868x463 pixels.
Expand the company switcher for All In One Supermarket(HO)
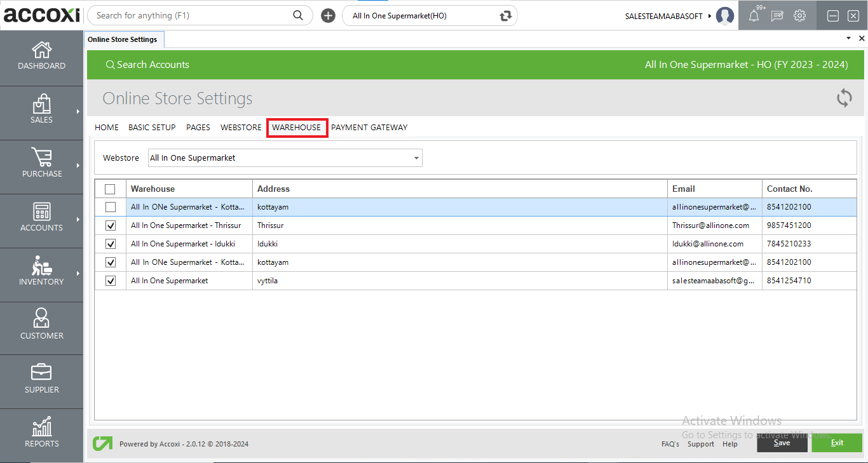[x=504, y=15]
